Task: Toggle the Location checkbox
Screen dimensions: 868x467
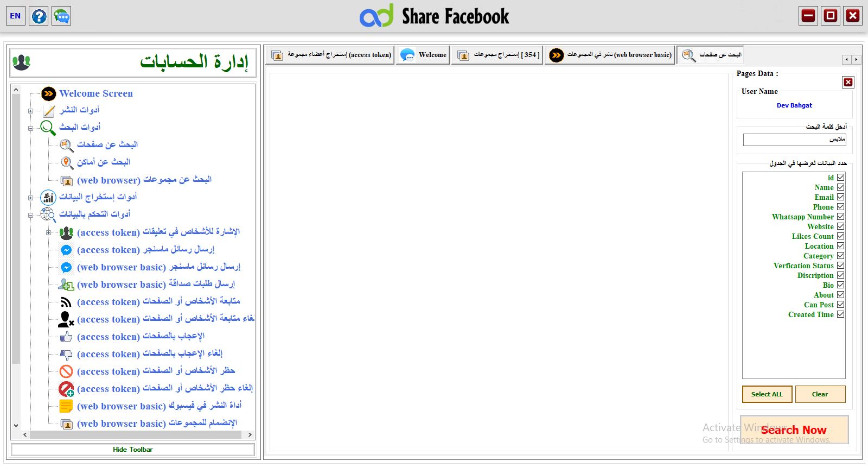Action: [x=840, y=246]
